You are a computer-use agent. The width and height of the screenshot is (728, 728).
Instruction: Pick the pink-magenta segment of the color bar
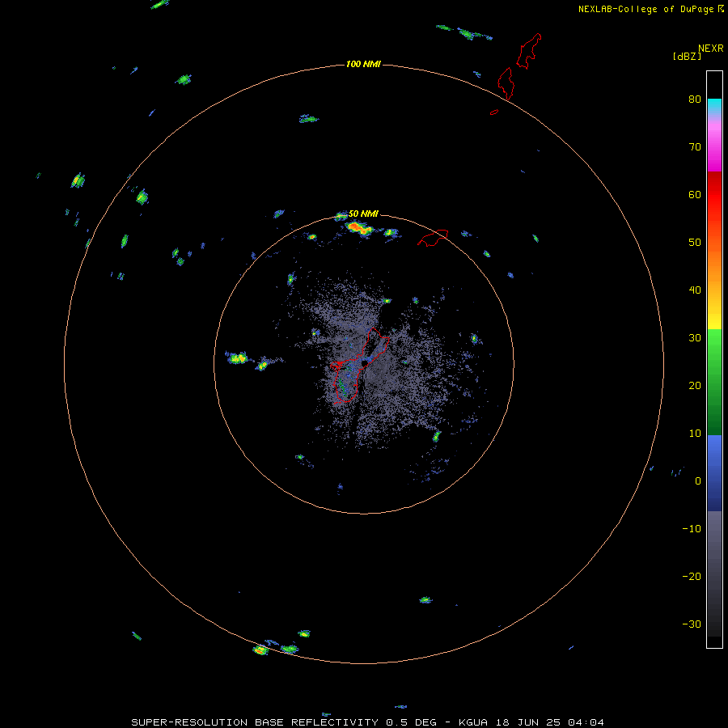(x=714, y=144)
